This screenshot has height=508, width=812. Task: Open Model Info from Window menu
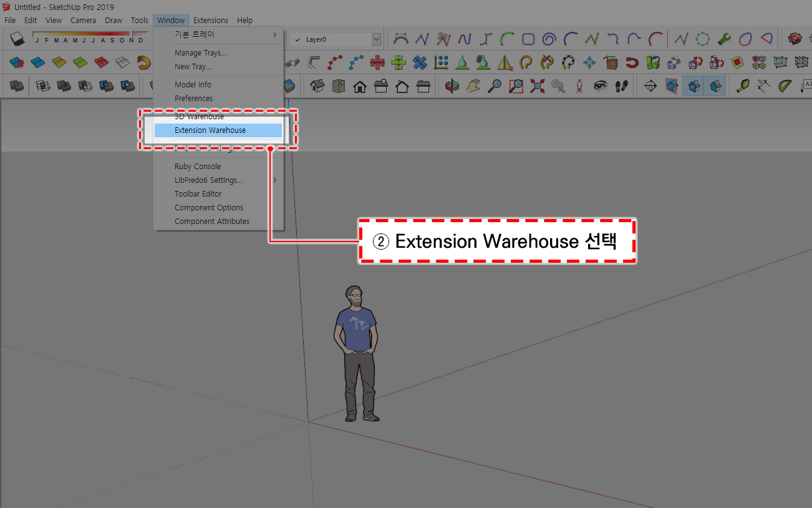(219, 85)
